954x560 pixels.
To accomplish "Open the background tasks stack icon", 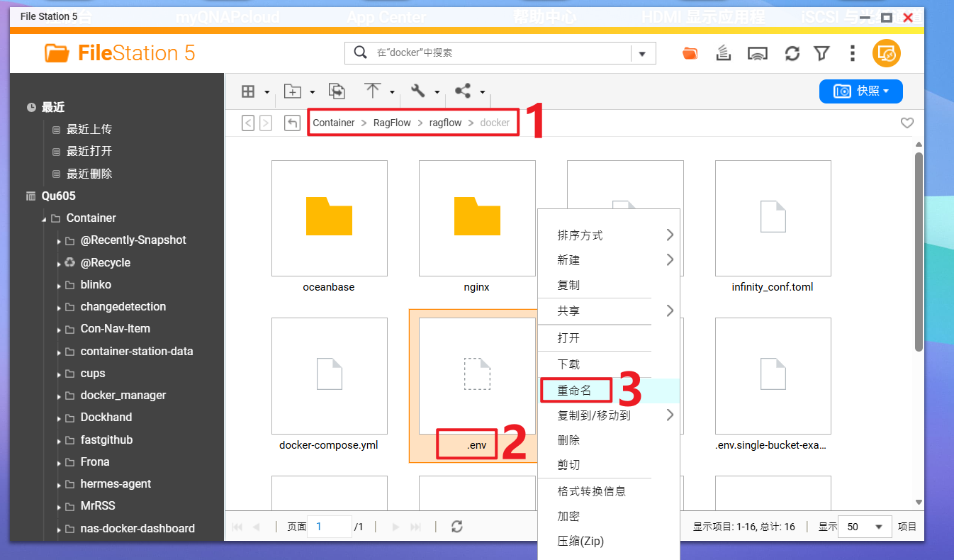I will (x=723, y=53).
